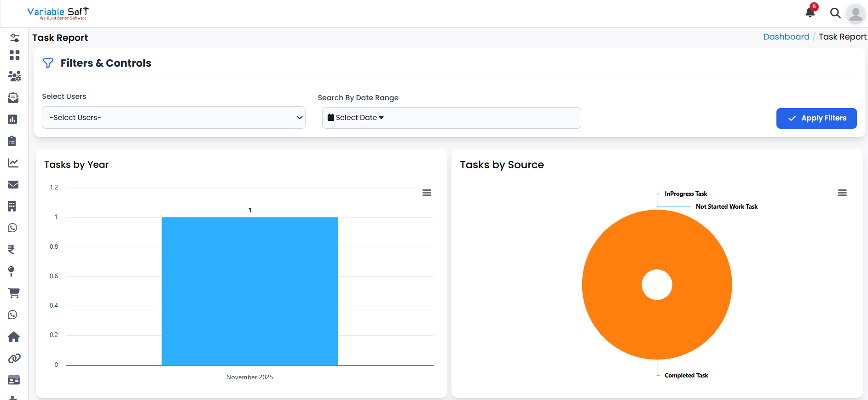This screenshot has height=400, width=868.
Task: Open the Tasks by Year chart menu
Action: click(x=427, y=193)
